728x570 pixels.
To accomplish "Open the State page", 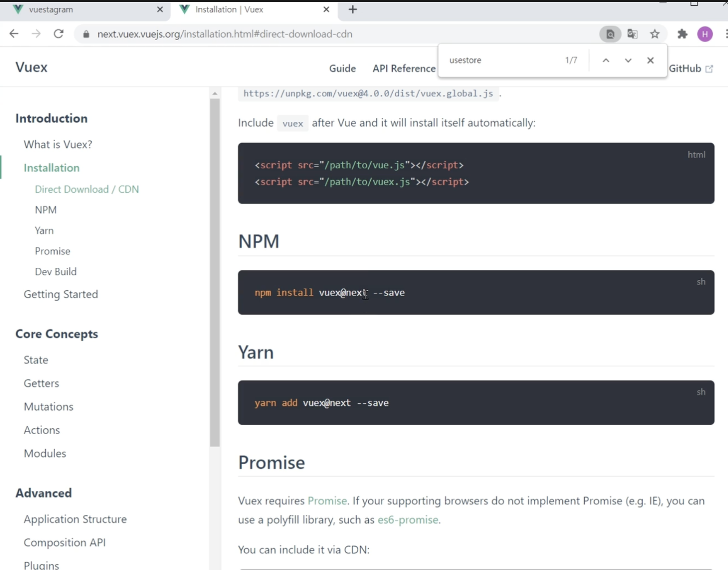I will 36,360.
